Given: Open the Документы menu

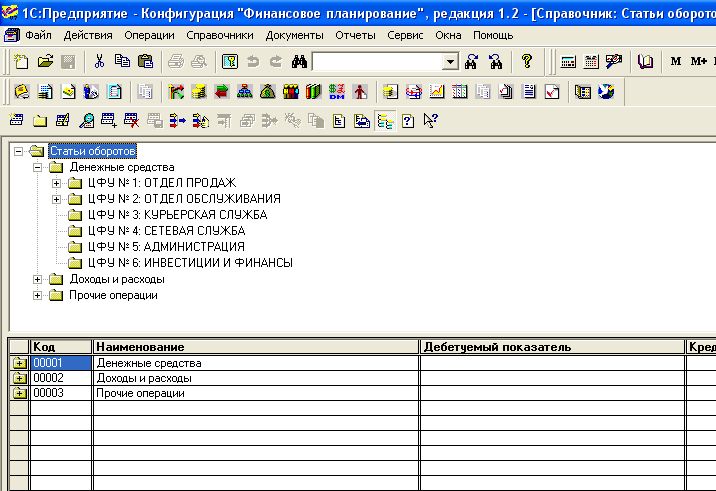Looking at the screenshot, I should point(295,35).
